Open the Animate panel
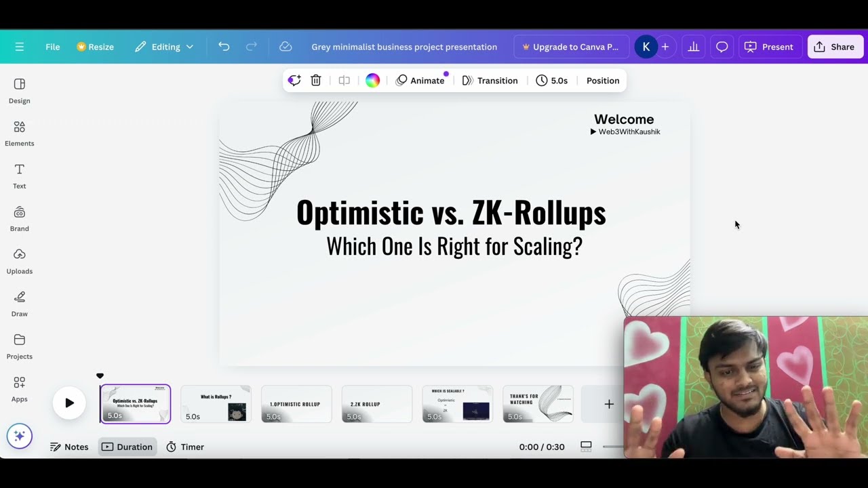 [420, 81]
